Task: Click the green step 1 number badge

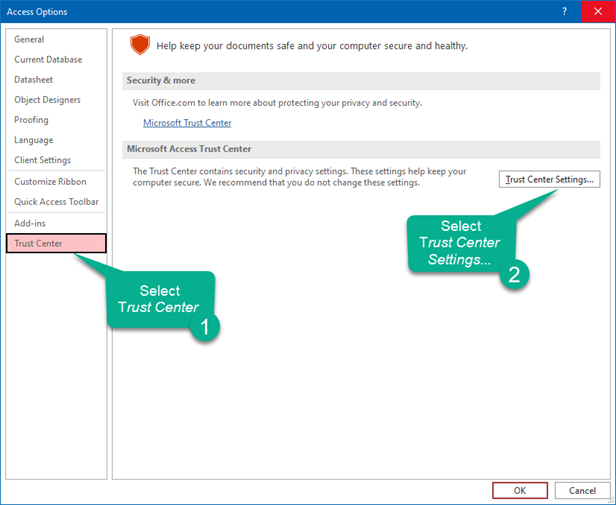Action: pyautogui.click(x=204, y=327)
